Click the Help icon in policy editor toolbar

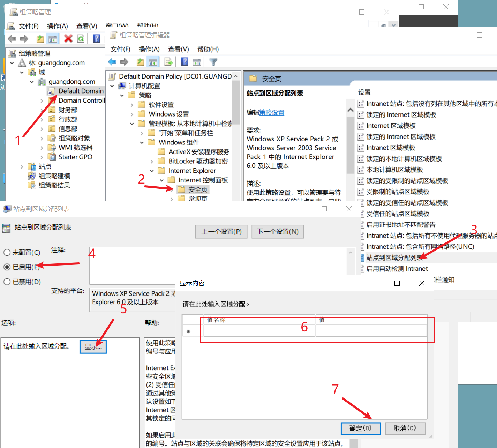185,62
